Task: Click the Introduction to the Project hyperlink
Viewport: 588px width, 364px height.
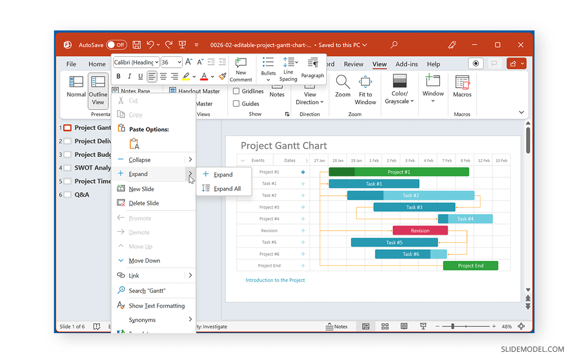Action: coord(275,280)
